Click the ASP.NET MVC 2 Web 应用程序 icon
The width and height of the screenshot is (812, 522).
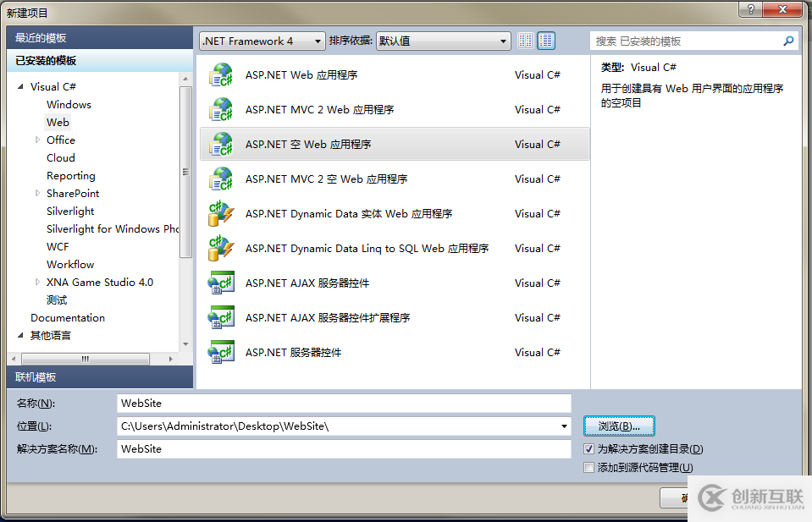click(x=221, y=109)
